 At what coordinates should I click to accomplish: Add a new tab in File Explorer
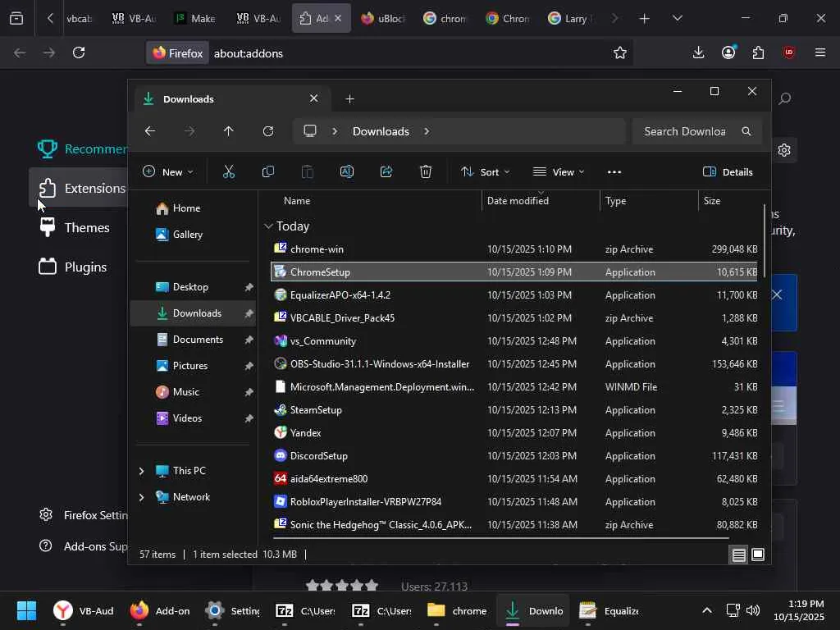click(349, 99)
